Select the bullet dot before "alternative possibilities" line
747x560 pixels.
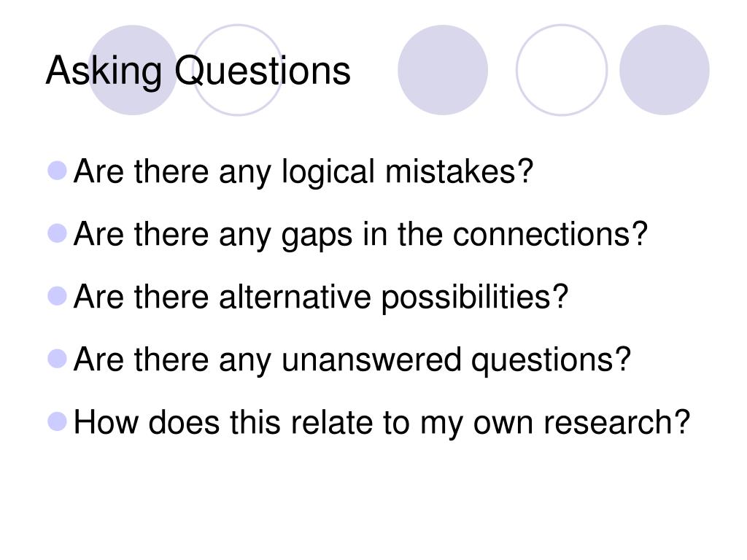(57, 296)
